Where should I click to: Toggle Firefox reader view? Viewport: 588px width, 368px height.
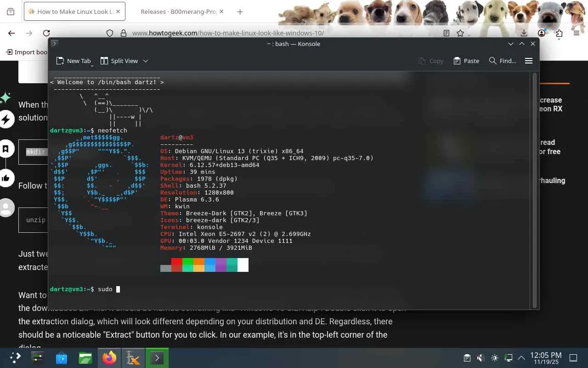[447, 33]
